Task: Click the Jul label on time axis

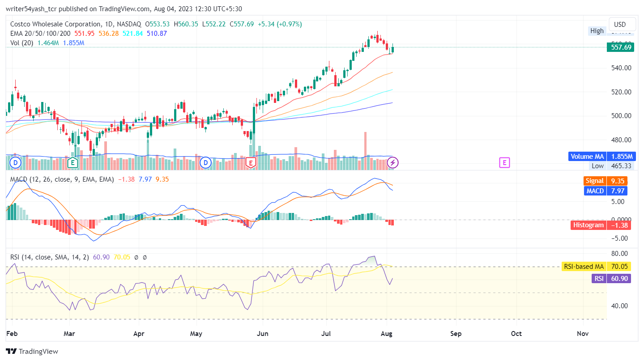Action: click(327, 334)
